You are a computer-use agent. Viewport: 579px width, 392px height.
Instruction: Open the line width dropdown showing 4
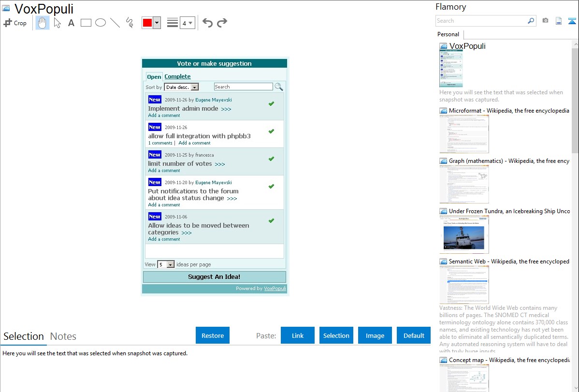point(188,23)
